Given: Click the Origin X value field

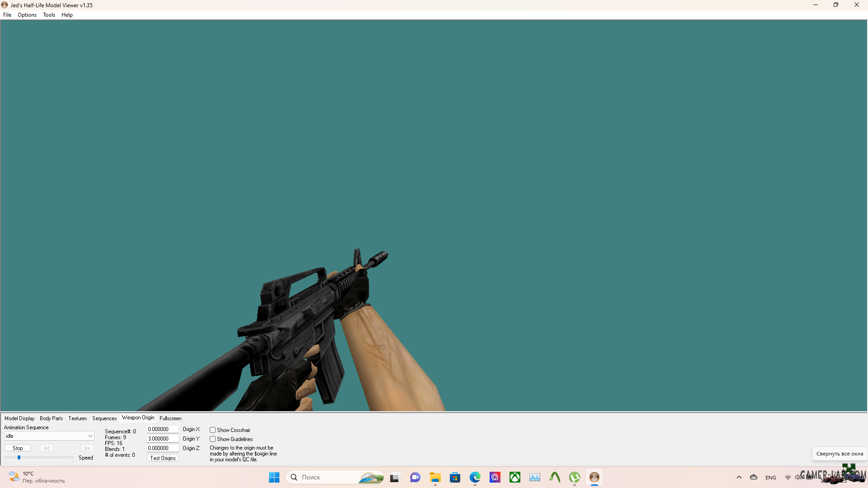Looking at the screenshot, I should tap(163, 429).
